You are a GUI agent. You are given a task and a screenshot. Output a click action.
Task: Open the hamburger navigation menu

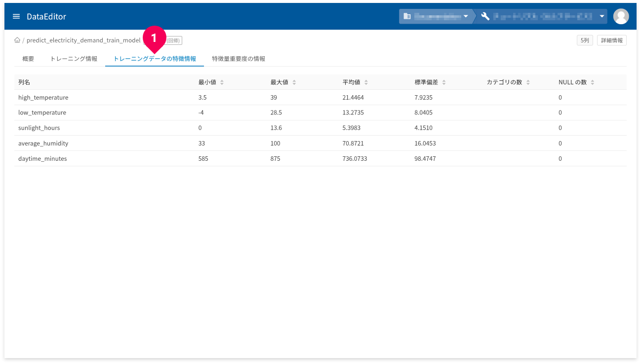click(x=16, y=17)
